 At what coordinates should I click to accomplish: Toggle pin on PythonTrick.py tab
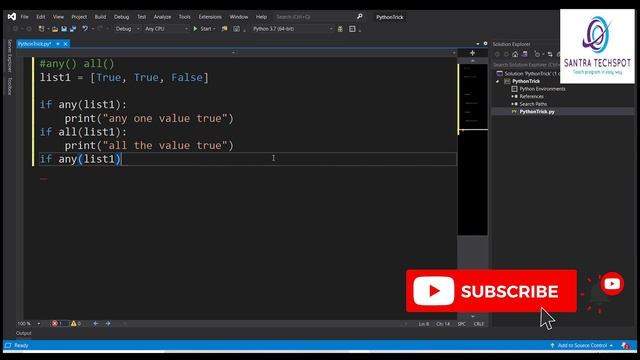point(58,44)
